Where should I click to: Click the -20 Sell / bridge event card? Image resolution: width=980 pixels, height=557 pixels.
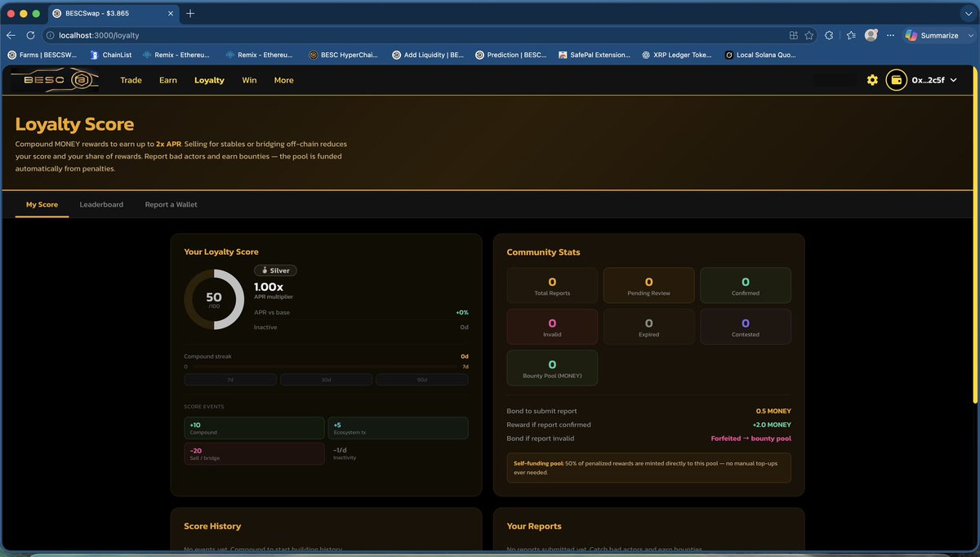click(x=254, y=454)
